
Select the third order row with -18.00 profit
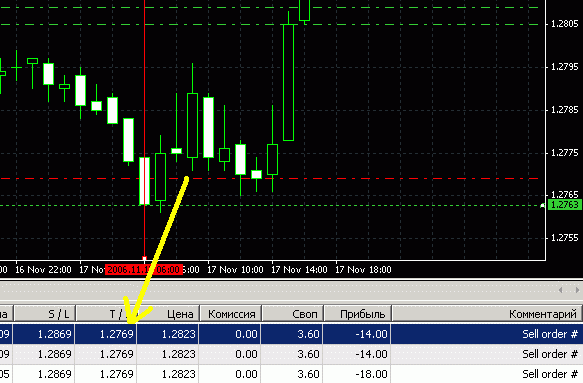coord(292,374)
